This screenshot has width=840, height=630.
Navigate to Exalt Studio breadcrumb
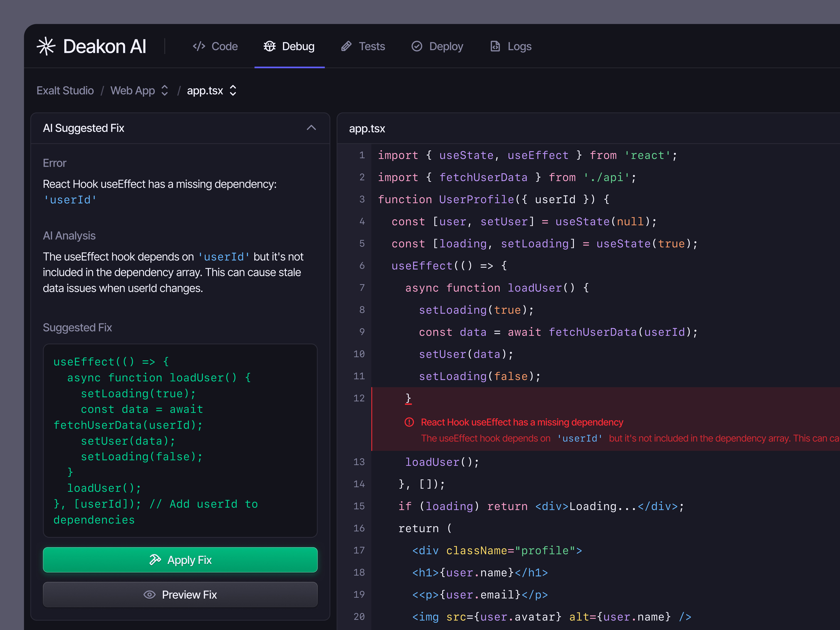(x=65, y=90)
